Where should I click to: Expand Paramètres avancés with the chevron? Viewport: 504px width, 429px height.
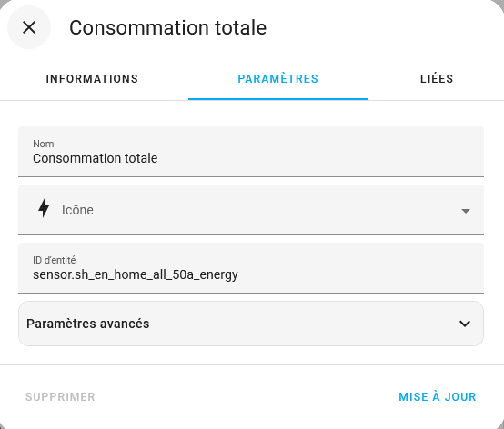click(x=465, y=324)
